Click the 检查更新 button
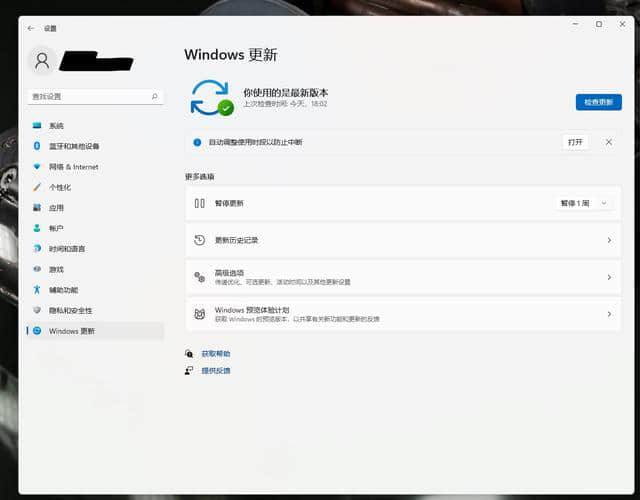640x500 pixels. (599, 102)
